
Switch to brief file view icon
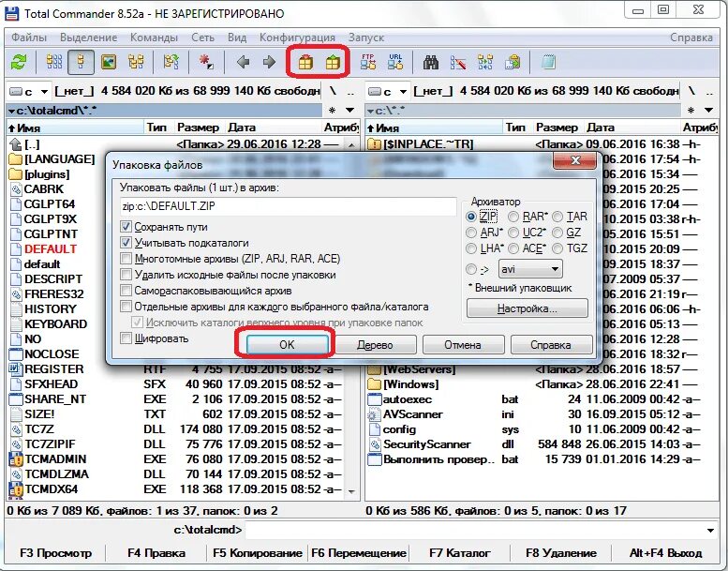pyautogui.click(x=54, y=62)
